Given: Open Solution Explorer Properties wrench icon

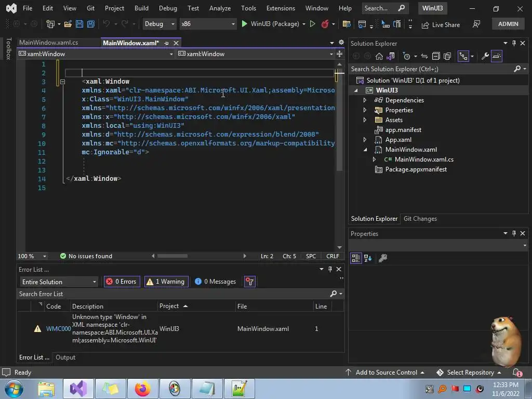Looking at the screenshot, I should click(x=485, y=56).
